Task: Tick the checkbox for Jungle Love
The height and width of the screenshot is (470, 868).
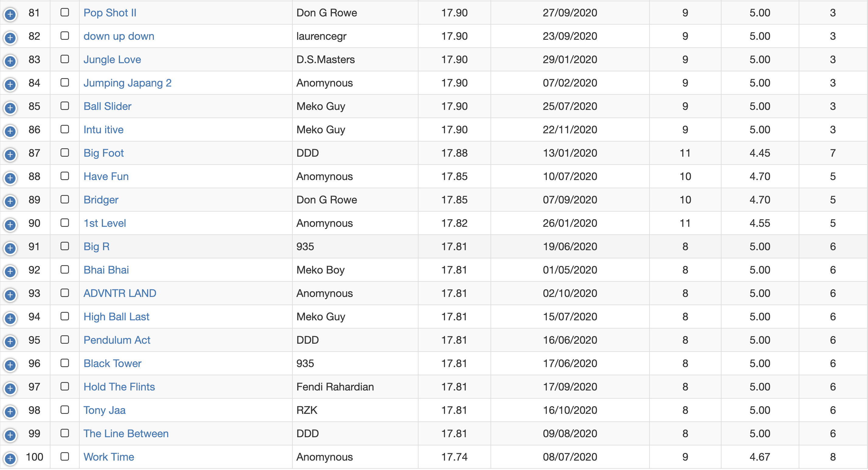Action: click(x=64, y=59)
